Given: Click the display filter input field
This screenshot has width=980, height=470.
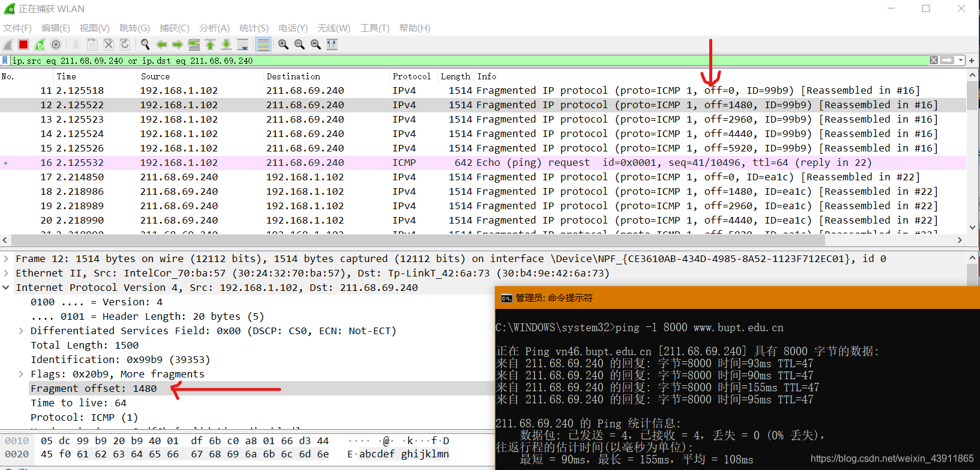Looking at the screenshot, I should pos(468,60).
